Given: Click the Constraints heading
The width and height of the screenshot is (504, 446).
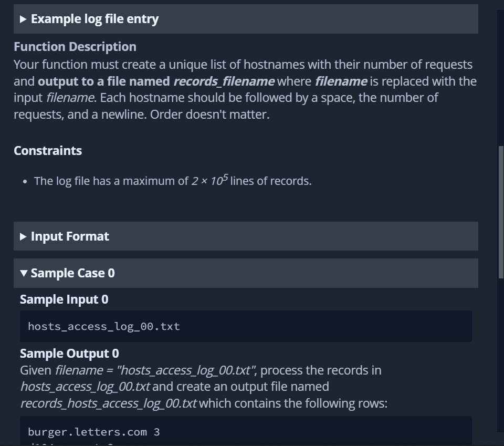Looking at the screenshot, I should pos(48,151).
